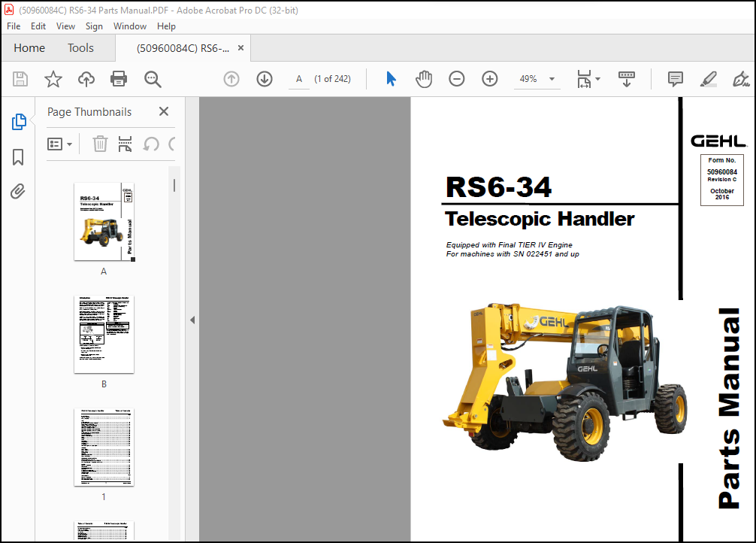The width and height of the screenshot is (756, 543).
Task: Open the thumbnails options dropdown
Action: [59, 144]
